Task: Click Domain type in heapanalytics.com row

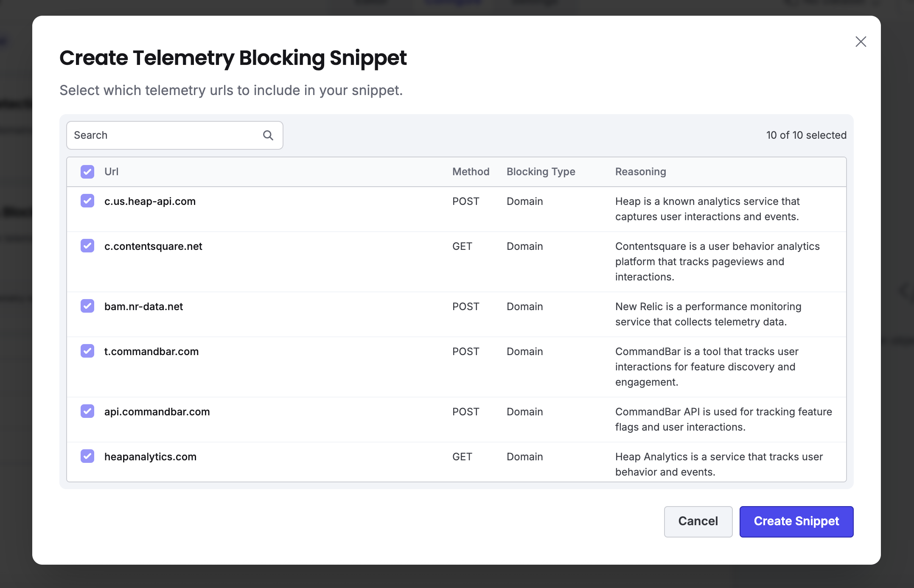Action: click(524, 457)
